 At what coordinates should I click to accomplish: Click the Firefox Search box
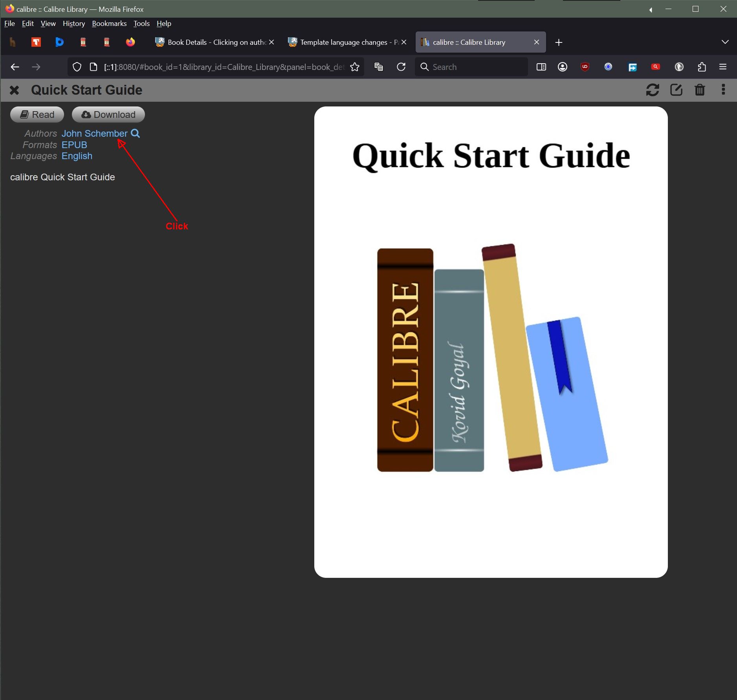point(471,67)
